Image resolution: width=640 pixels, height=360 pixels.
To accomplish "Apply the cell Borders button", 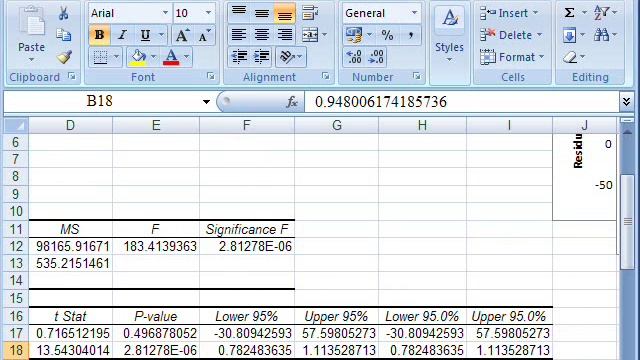I will pyautogui.click(x=100, y=57).
